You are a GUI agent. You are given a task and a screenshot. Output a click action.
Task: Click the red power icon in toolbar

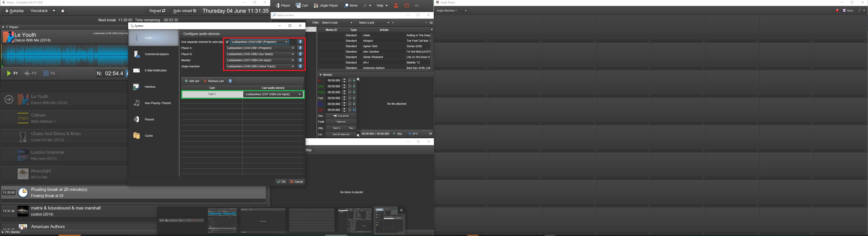[x=407, y=5]
